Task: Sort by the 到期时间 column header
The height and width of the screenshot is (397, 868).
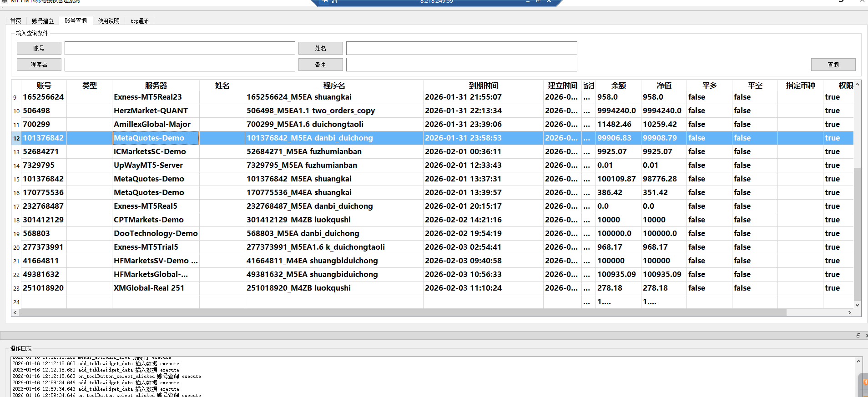Action: pyautogui.click(x=483, y=85)
